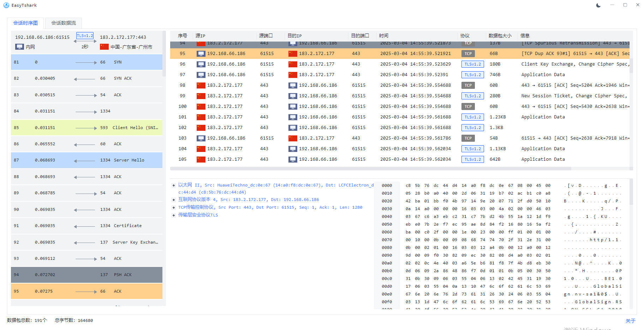Image resolution: width=644 pixels, height=330 pixels.
Task: Toggle dark mode with the moon icon
Action: (x=598, y=5)
